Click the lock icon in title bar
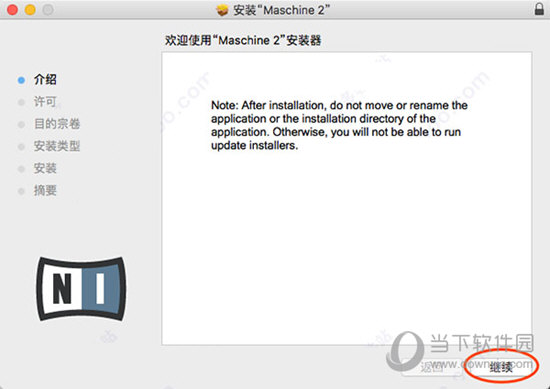Screen dimensions: 550x389 [539, 9]
